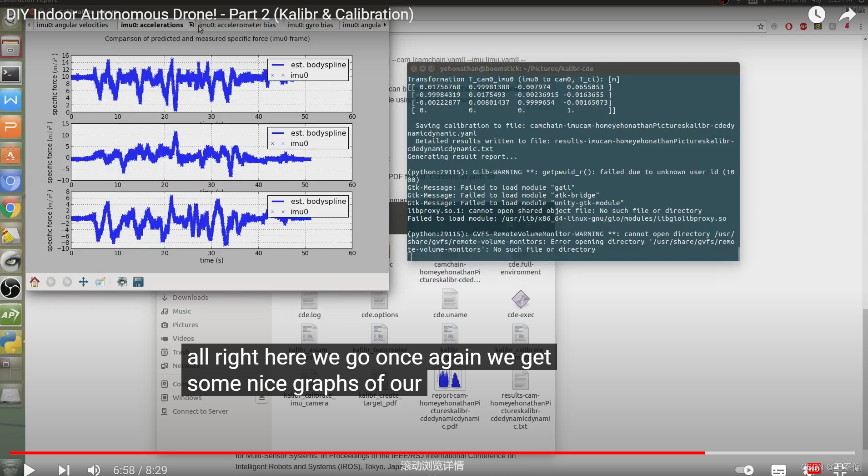Show earlier tabs with left arrow

point(29,25)
